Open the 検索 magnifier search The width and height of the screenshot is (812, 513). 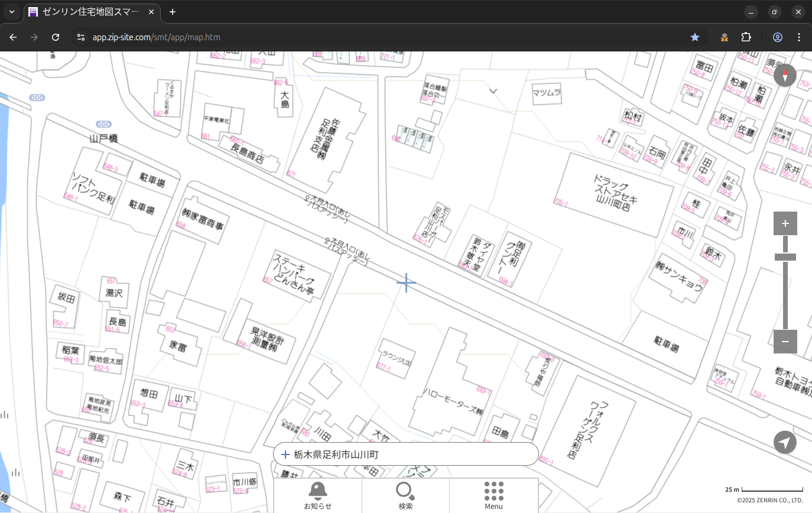[x=405, y=495]
